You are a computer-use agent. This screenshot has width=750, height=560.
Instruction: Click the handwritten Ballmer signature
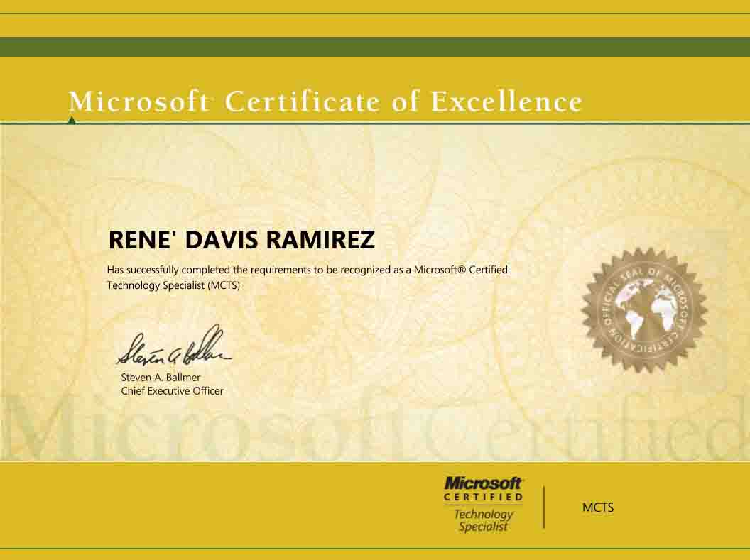click(x=174, y=345)
